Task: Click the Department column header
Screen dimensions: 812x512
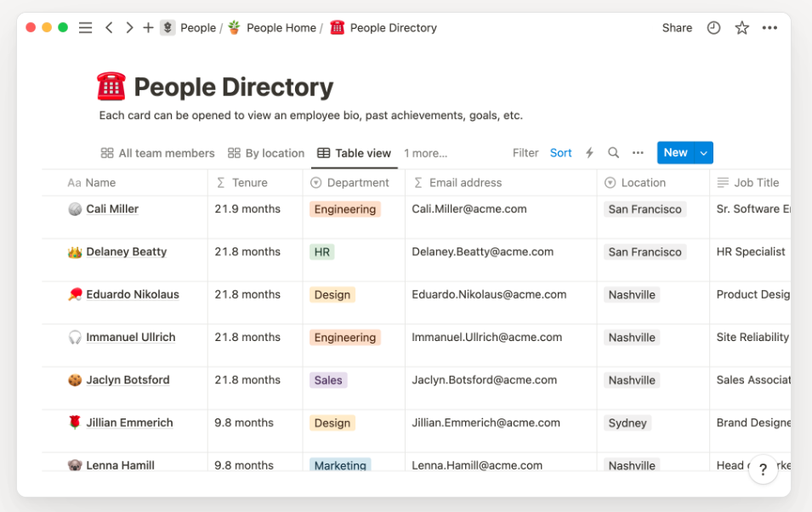Action: click(358, 183)
